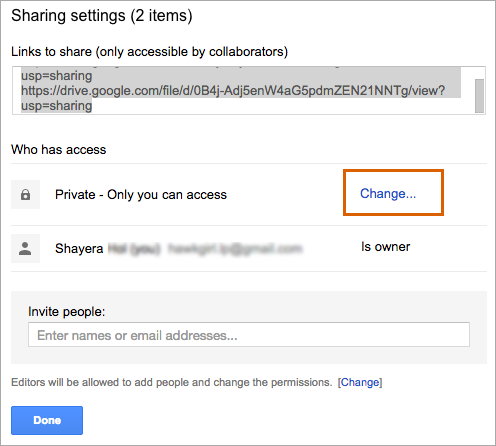Click the Links to share label

coord(149,52)
